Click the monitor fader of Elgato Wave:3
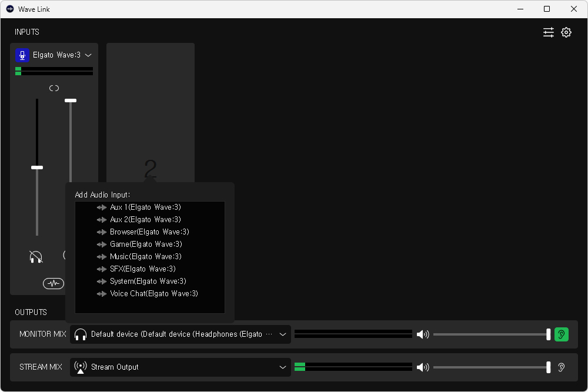Screen dimensions: 588x392 click(37, 167)
